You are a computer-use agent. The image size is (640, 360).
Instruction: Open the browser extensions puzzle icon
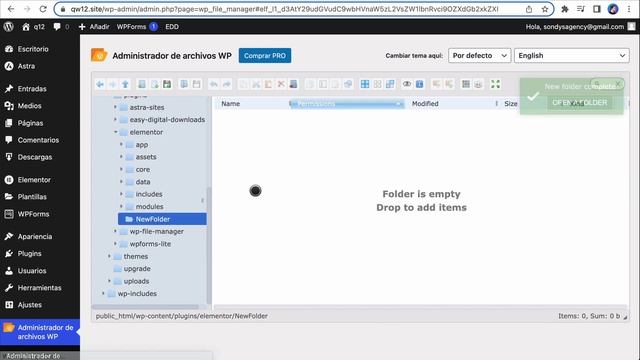(x=565, y=9)
